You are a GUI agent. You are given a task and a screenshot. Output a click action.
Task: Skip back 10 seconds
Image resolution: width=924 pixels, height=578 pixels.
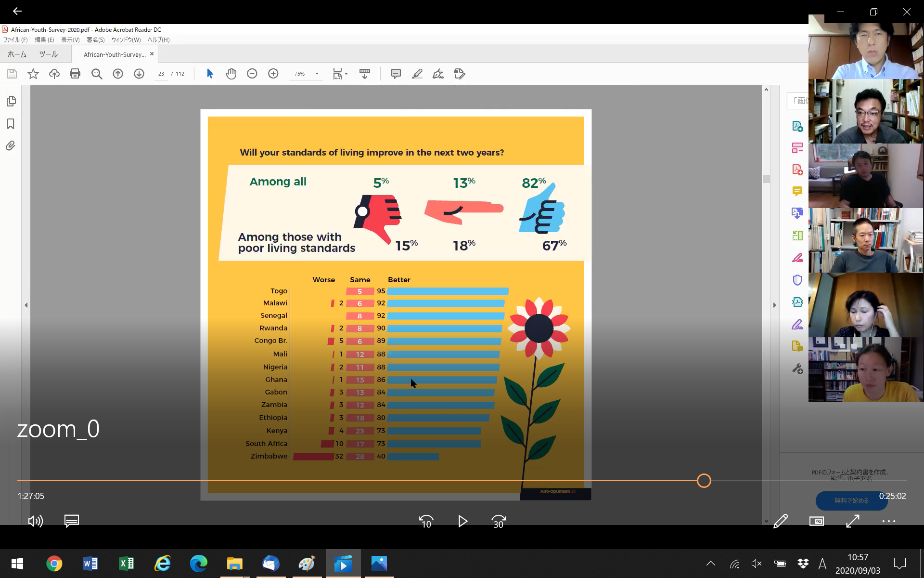[426, 521]
